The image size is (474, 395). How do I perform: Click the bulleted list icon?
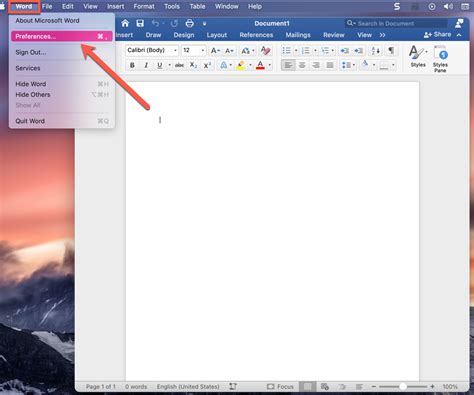click(286, 50)
